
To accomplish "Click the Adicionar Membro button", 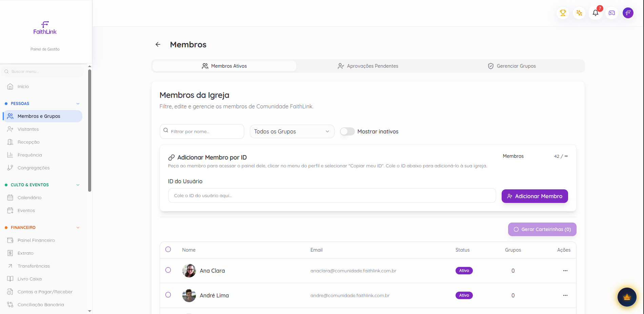I will (535, 196).
